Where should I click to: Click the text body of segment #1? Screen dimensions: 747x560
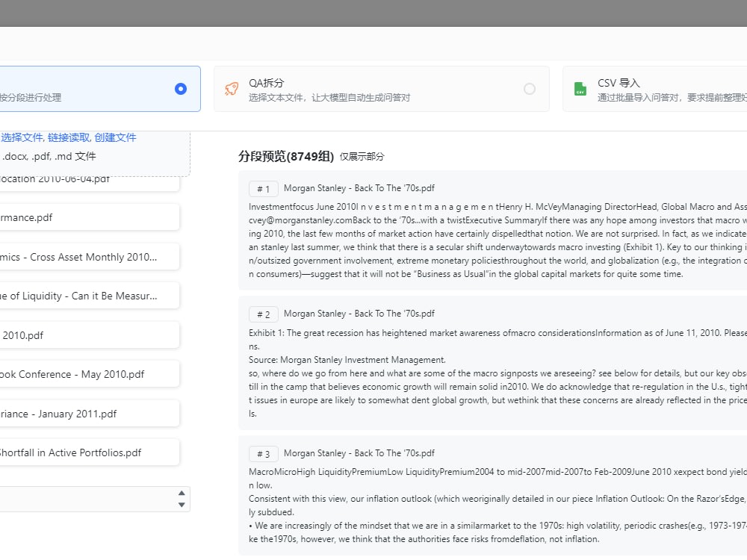tap(498, 240)
